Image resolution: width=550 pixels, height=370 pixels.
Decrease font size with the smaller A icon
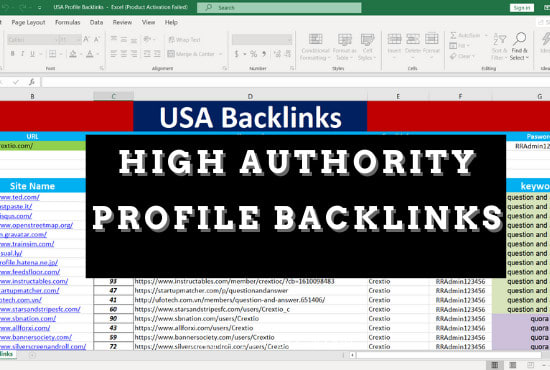pyautogui.click(x=97, y=39)
